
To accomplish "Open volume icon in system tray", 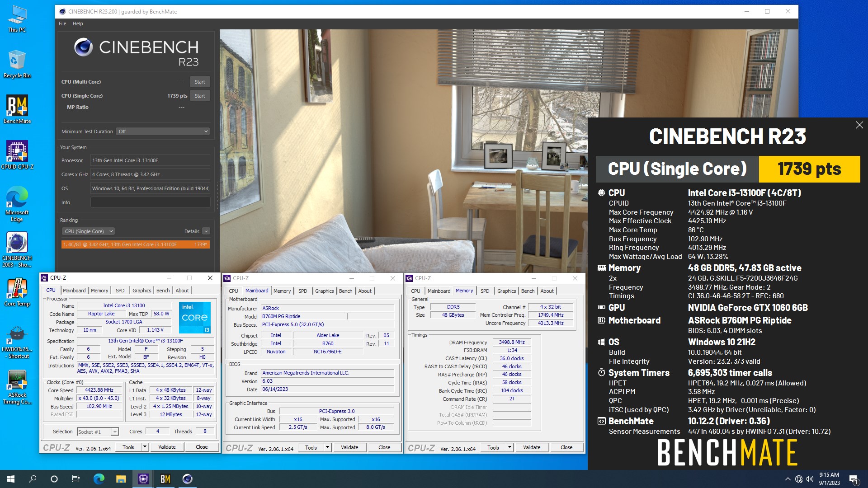I will point(810,479).
